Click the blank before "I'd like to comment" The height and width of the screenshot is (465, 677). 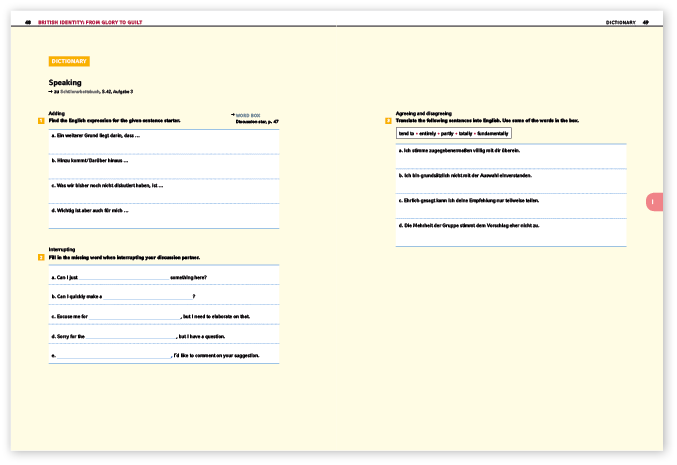114,356
